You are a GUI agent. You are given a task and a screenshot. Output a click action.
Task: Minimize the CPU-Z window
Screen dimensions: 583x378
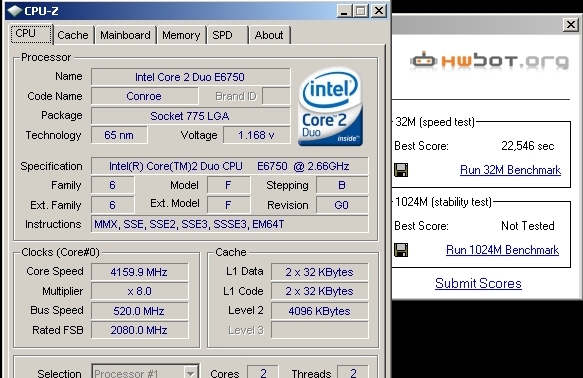(x=344, y=11)
